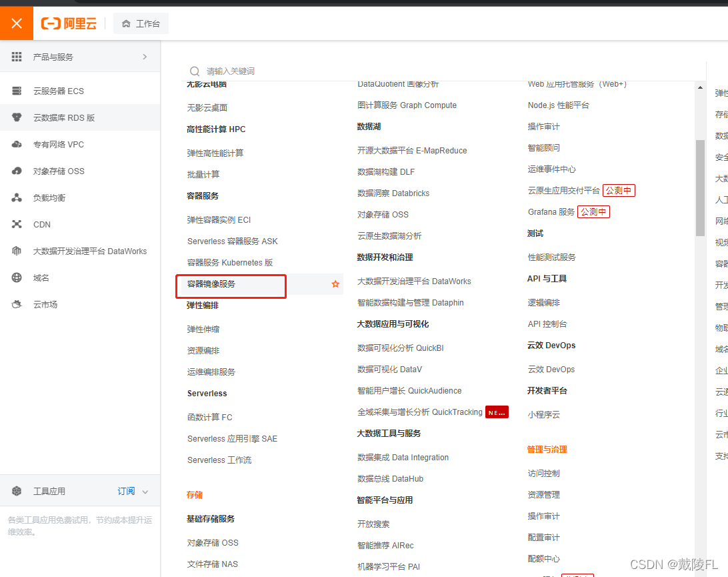
Task: Select 负载均衡 in the sidebar
Action: tap(49, 198)
